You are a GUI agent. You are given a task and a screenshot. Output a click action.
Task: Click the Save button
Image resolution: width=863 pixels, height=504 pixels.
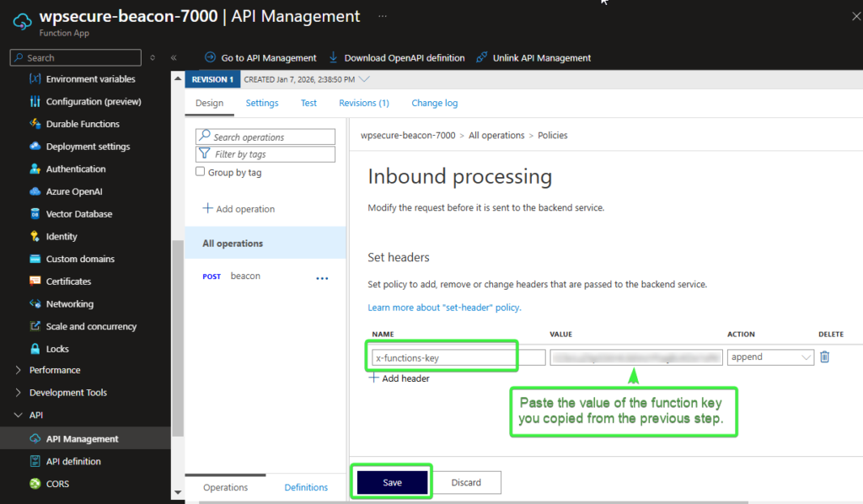click(x=392, y=482)
